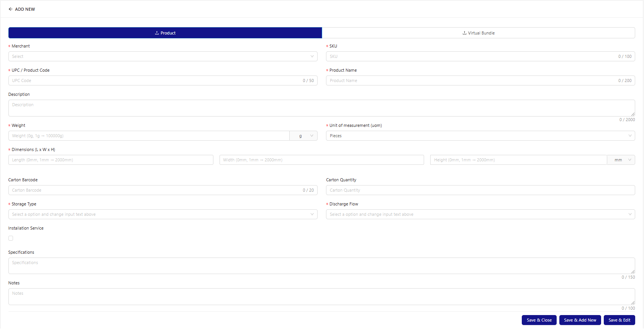The height and width of the screenshot is (330, 644).
Task: Click the Specifications text area
Action: click(x=321, y=266)
